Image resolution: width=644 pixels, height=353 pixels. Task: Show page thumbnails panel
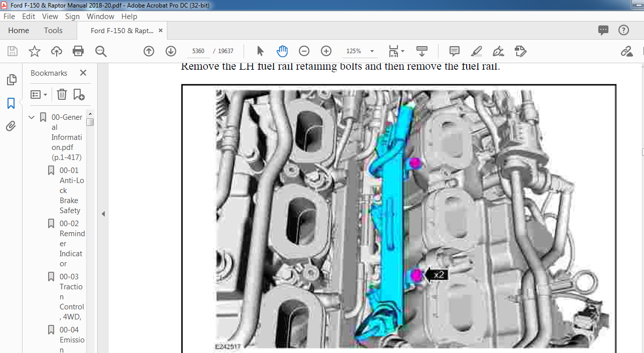(11, 80)
